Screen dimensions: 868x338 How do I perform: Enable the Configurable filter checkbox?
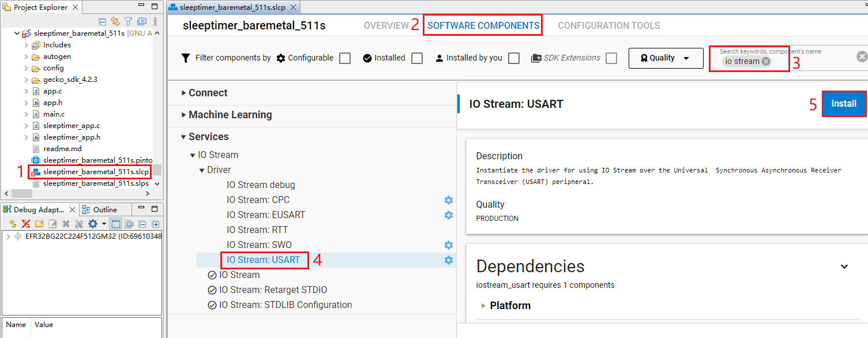tap(344, 58)
